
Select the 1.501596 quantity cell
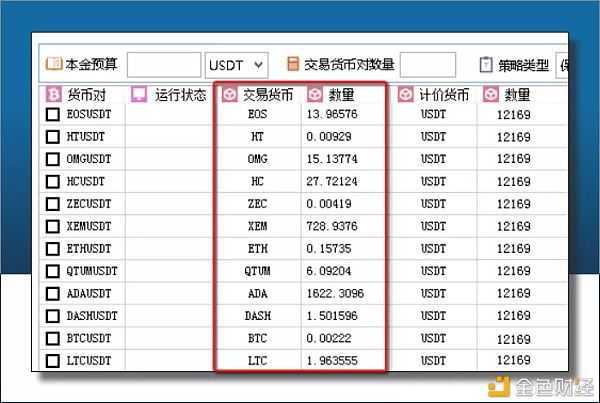tap(342, 316)
